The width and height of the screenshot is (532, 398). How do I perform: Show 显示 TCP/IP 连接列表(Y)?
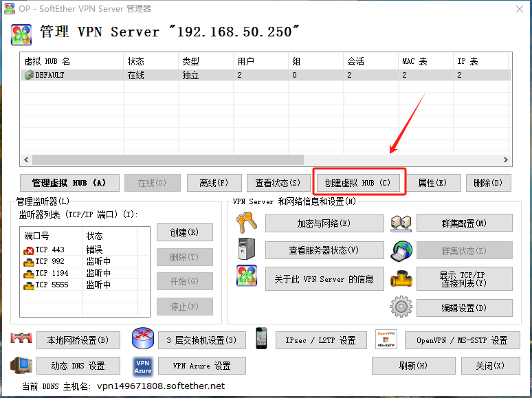tap(465, 278)
